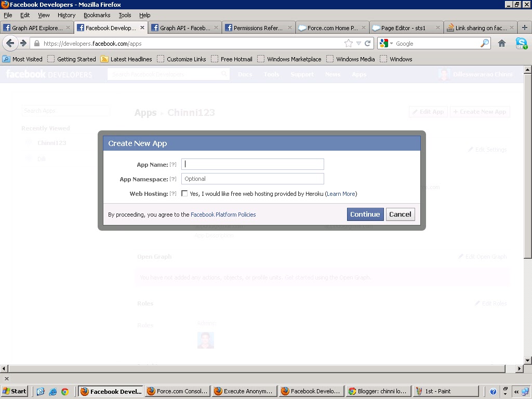Expand hidden system tray icons
The width and height of the screenshot is (532, 399).
pos(516,392)
